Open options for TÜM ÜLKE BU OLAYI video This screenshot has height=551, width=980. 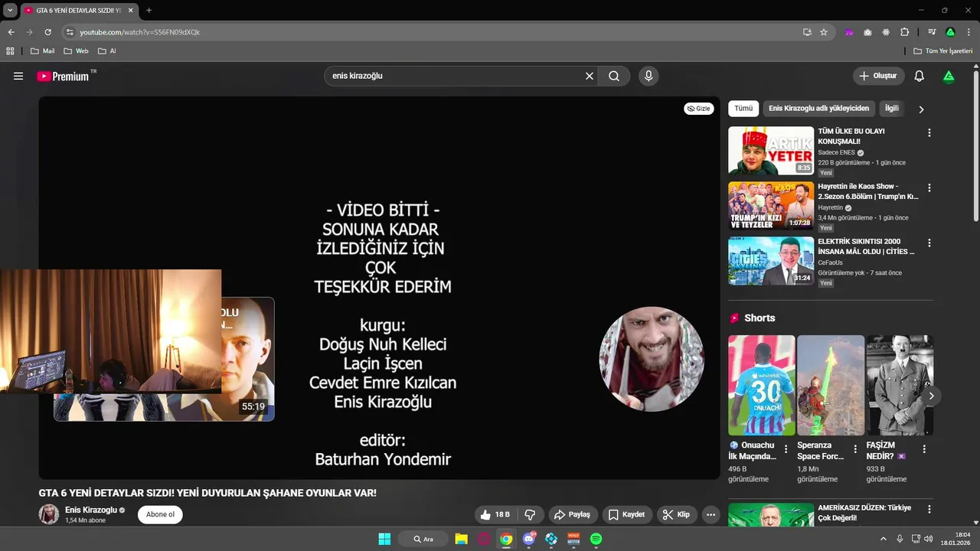[x=929, y=132]
